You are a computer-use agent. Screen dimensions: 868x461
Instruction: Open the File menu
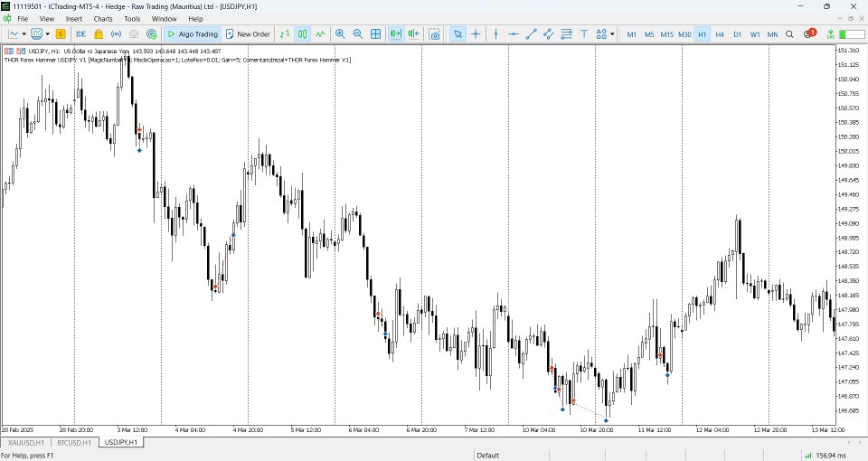(23, 19)
